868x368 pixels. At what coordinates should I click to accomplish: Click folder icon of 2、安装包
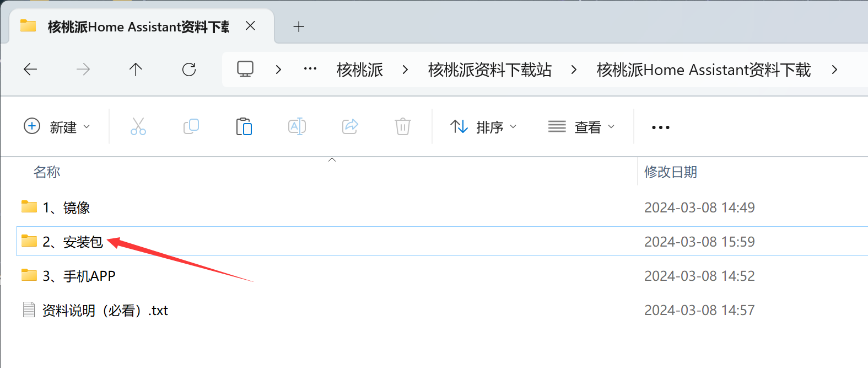click(x=29, y=241)
